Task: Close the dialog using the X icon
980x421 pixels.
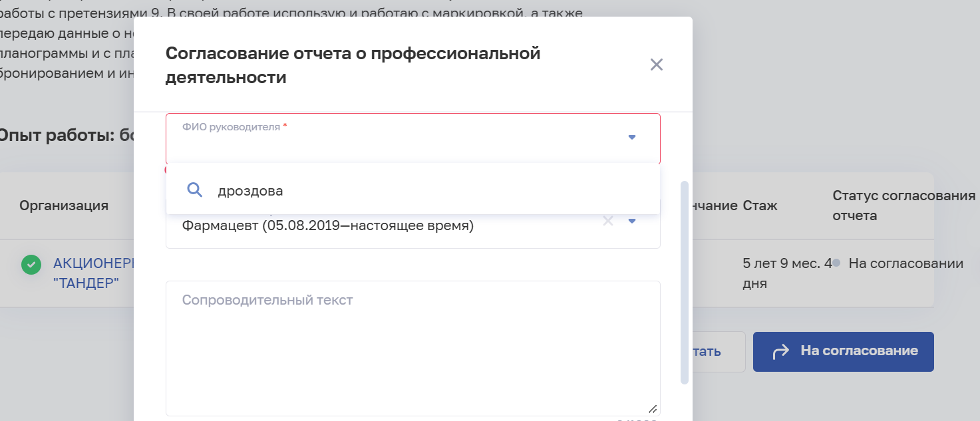Action: click(x=656, y=65)
